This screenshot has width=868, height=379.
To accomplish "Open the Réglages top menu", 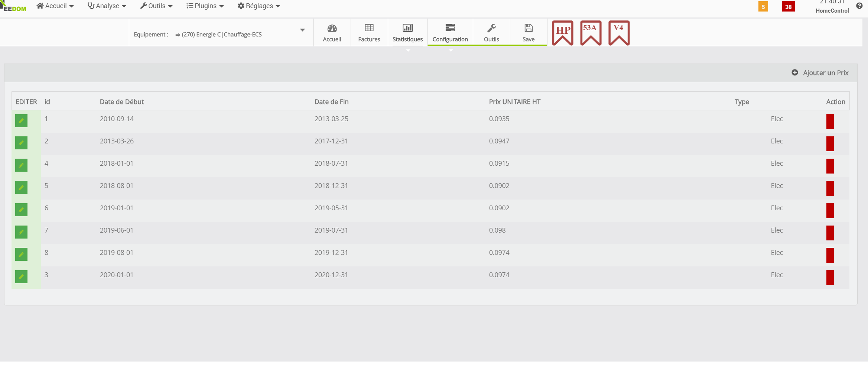I will coord(259,6).
